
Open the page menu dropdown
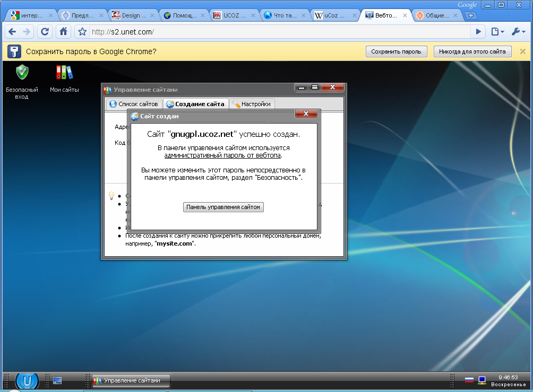click(497, 32)
